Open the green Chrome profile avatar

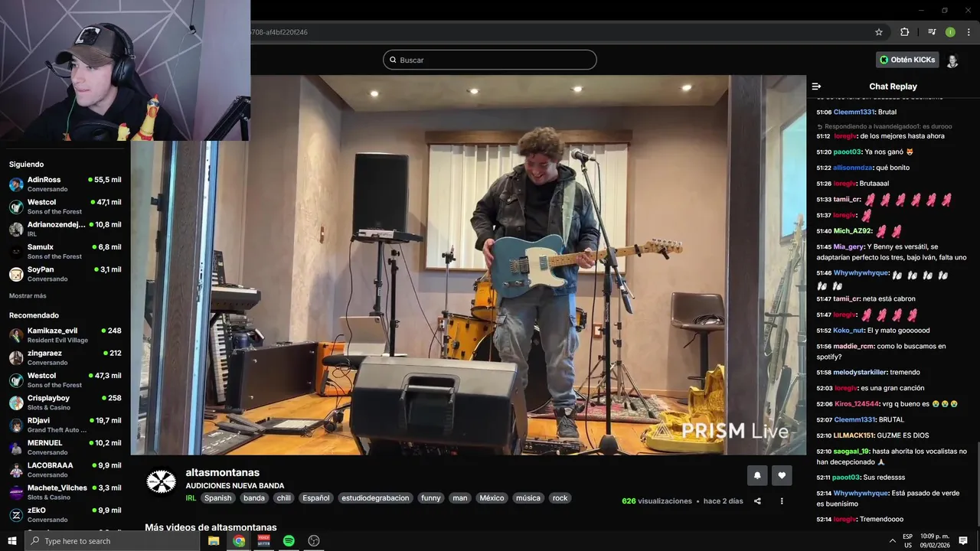click(x=950, y=32)
